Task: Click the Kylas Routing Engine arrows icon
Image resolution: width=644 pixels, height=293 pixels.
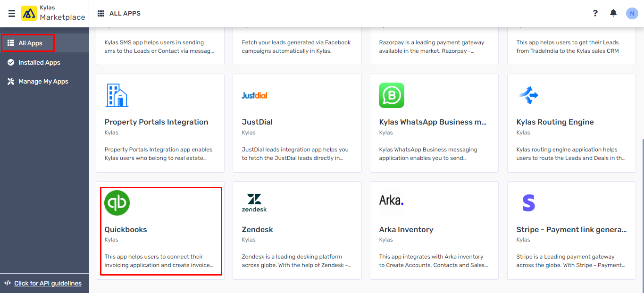Action: pos(529,95)
